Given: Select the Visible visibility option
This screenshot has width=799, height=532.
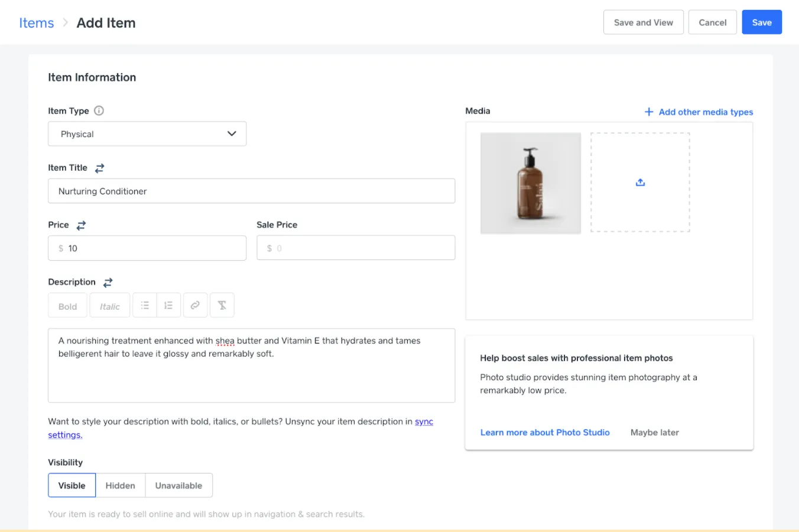Looking at the screenshot, I should click(x=72, y=485).
